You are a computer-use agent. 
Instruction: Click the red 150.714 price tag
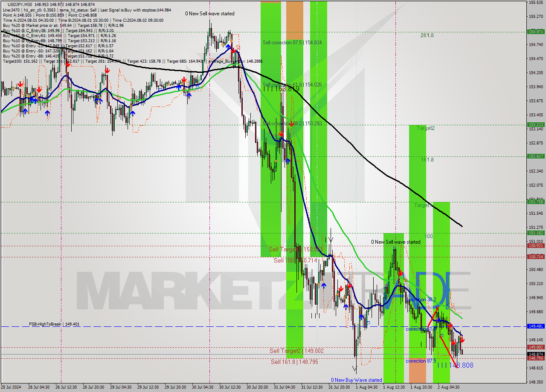[536, 257]
